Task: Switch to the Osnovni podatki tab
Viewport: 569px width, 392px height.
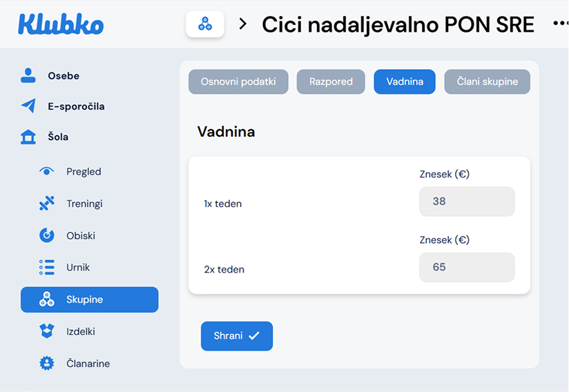Action: 238,81
